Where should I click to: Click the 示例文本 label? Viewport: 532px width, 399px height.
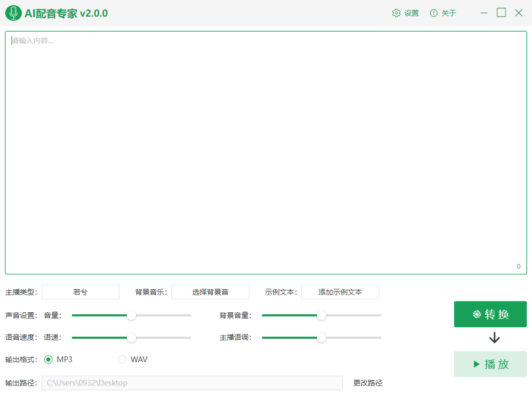(281, 292)
